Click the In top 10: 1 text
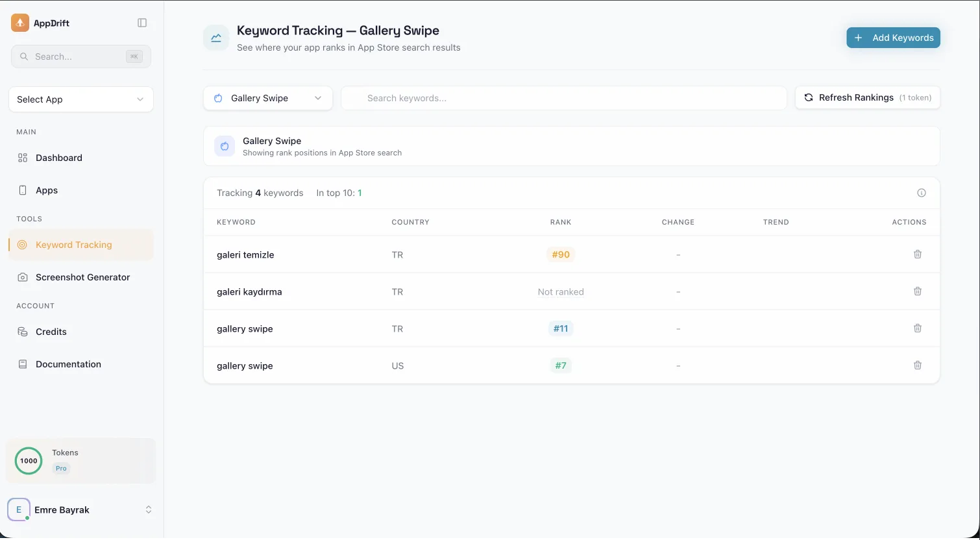Screen dimensions: 980x540 pos(339,193)
